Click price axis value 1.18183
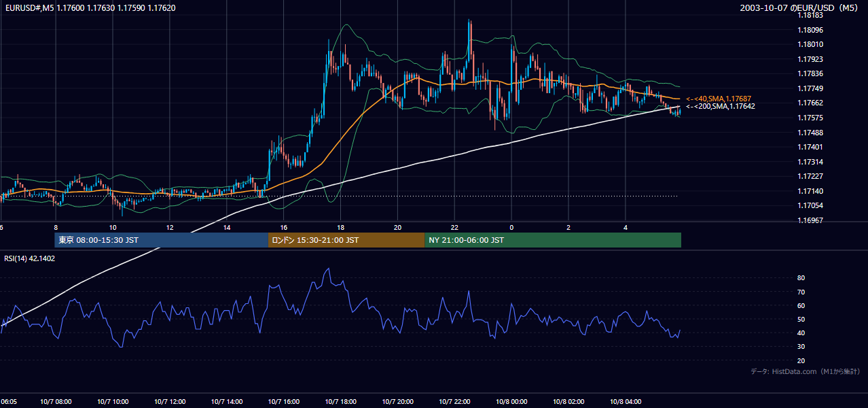 (809, 15)
